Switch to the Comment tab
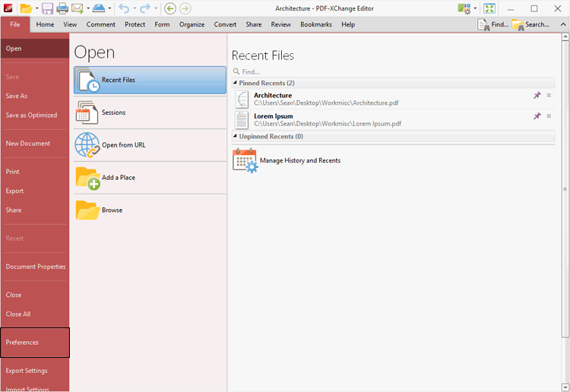The width and height of the screenshot is (570, 392). click(x=100, y=24)
